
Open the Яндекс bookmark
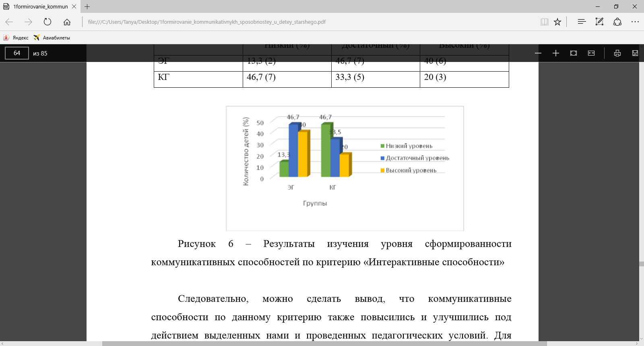[x=17, y=37]
